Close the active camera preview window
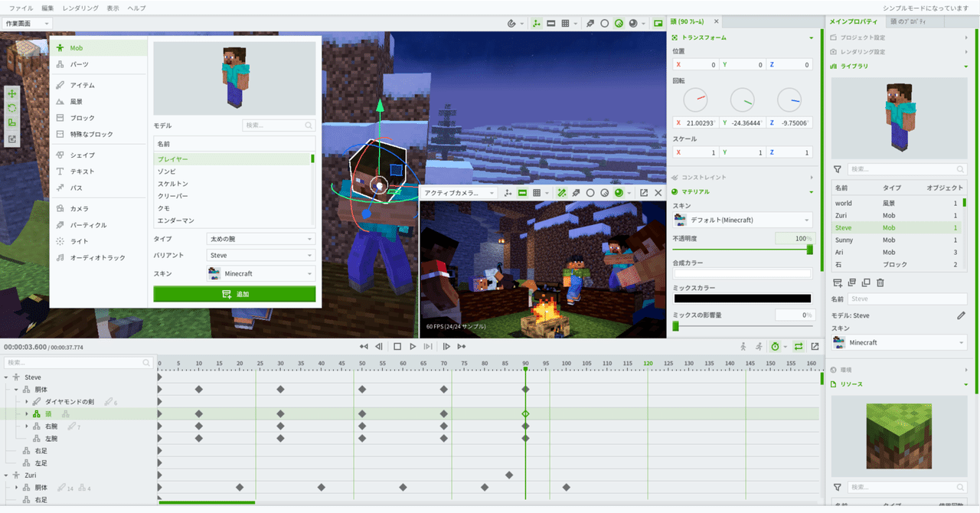The height and width of the screenshot is (513, 980). pos(658,193)
